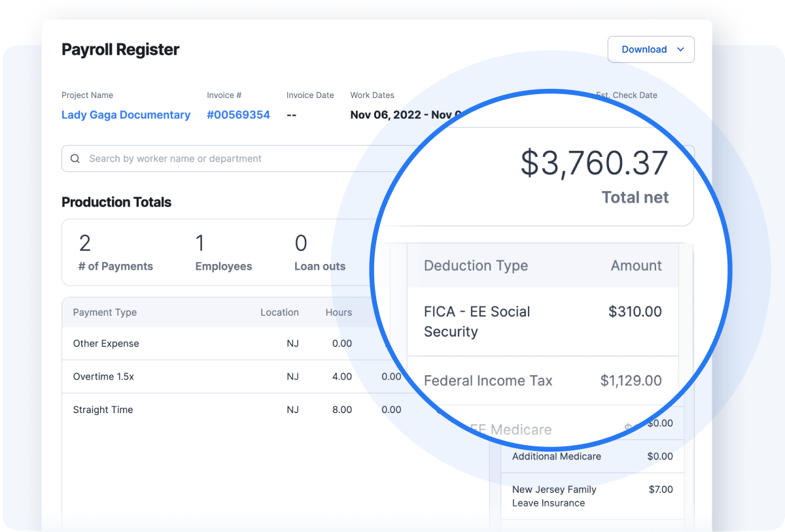The height and width of the screenshot is (532, 785).
Task: Click the Payment Type column header
Action: 105,312
